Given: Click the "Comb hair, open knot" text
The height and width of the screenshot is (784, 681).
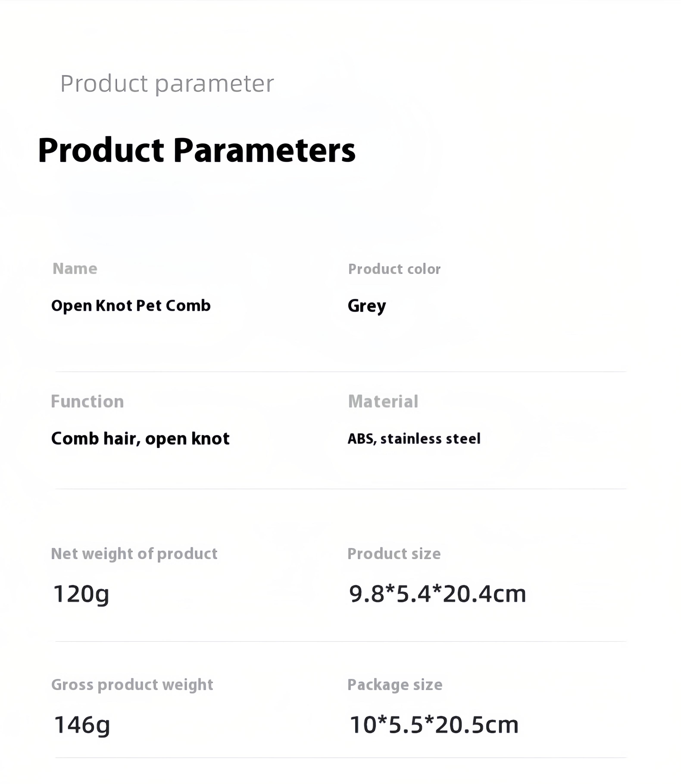Looking at the screenshot, I should click(140, 439).
